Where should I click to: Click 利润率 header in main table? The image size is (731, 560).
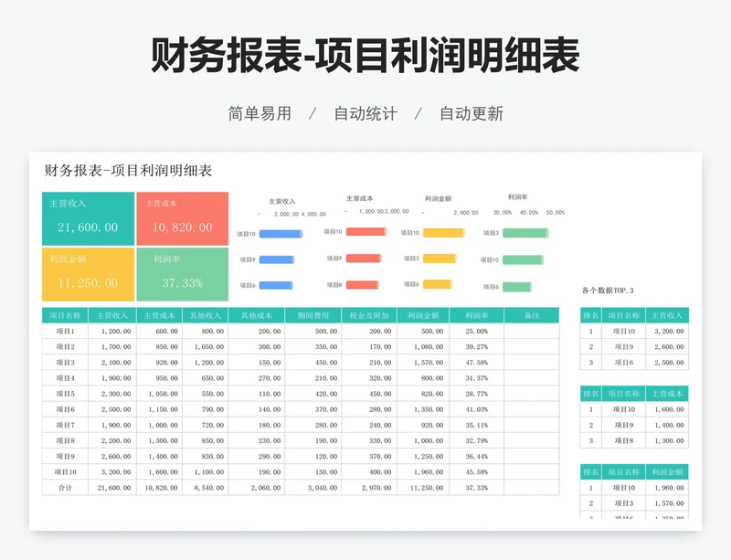[x=476, y=316]
